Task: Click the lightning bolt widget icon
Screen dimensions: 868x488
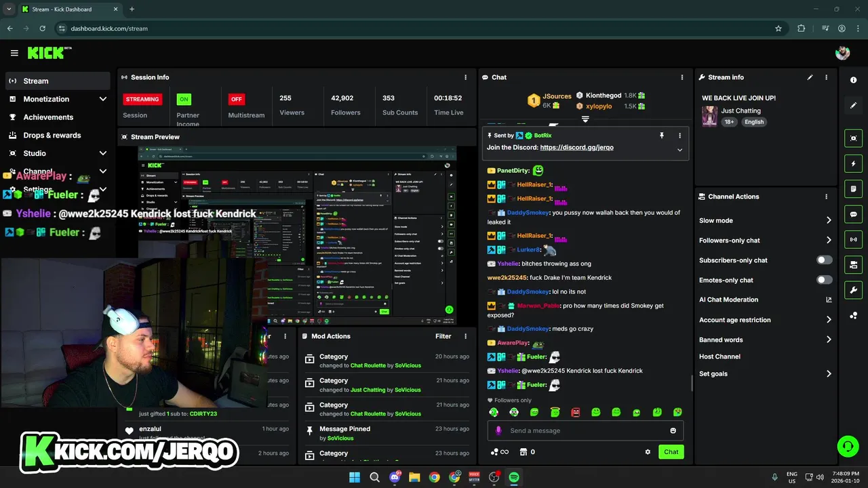Action: [853, 163]
